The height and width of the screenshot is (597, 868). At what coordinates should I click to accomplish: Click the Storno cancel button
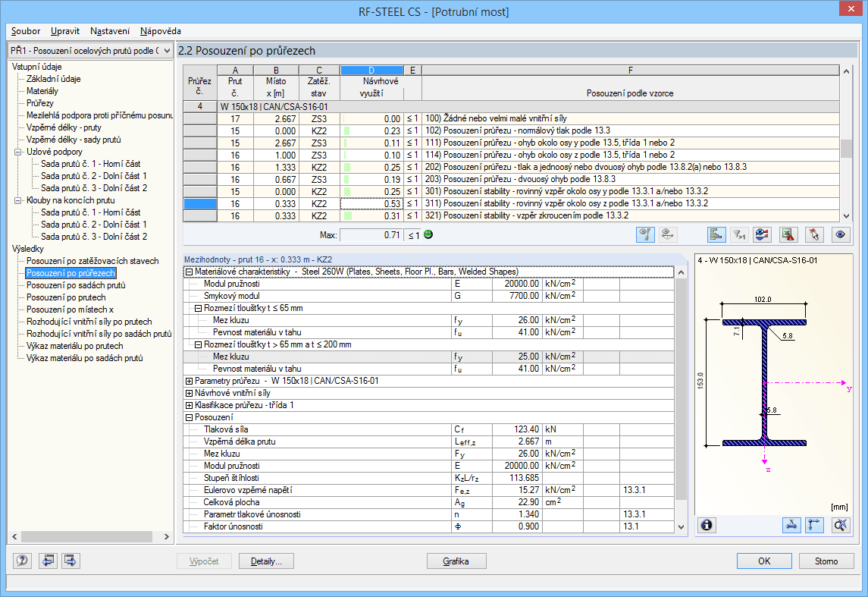click(826, 561)
